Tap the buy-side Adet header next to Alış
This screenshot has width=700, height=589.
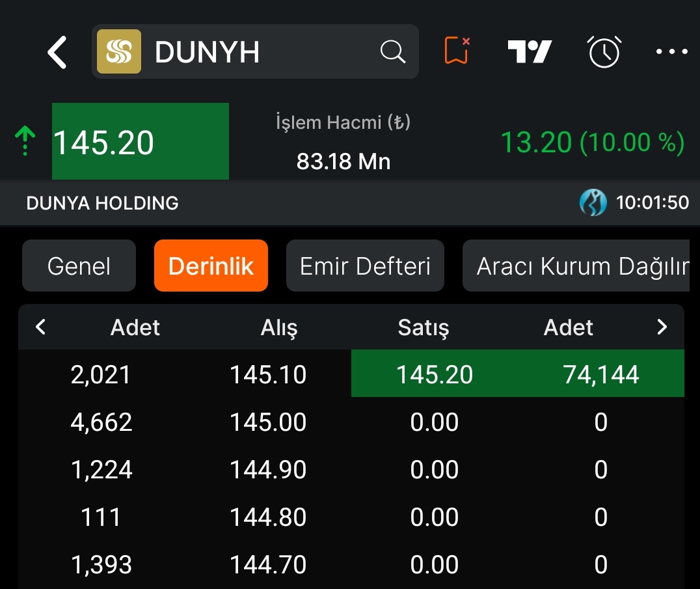coord(135,327)
